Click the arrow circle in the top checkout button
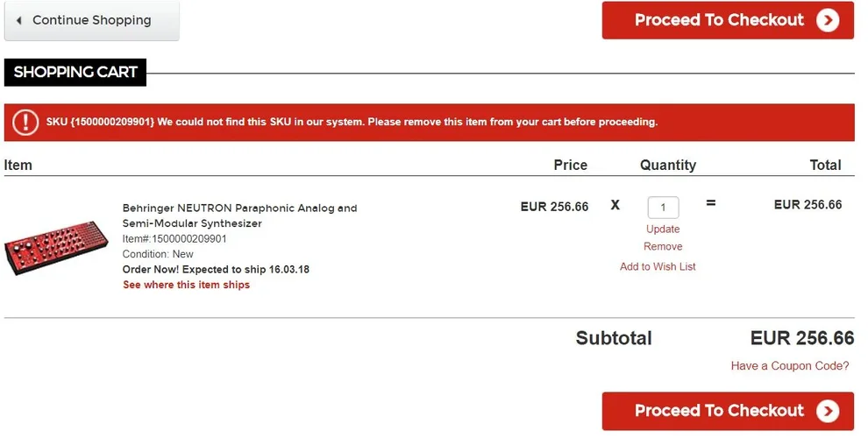The image size is (868, 438). coord(828,20)
